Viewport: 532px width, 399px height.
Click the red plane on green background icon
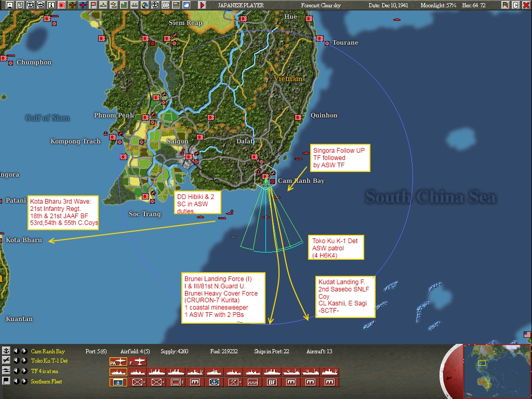72,5
